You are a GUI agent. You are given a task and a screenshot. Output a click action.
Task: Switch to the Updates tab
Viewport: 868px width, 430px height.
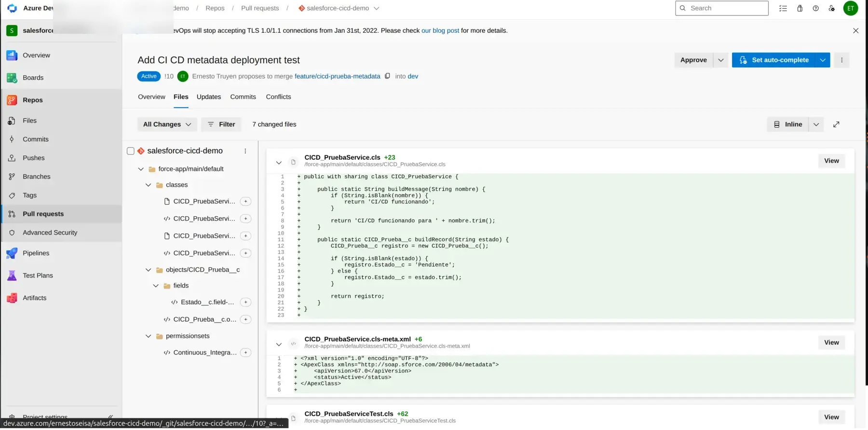209,97
